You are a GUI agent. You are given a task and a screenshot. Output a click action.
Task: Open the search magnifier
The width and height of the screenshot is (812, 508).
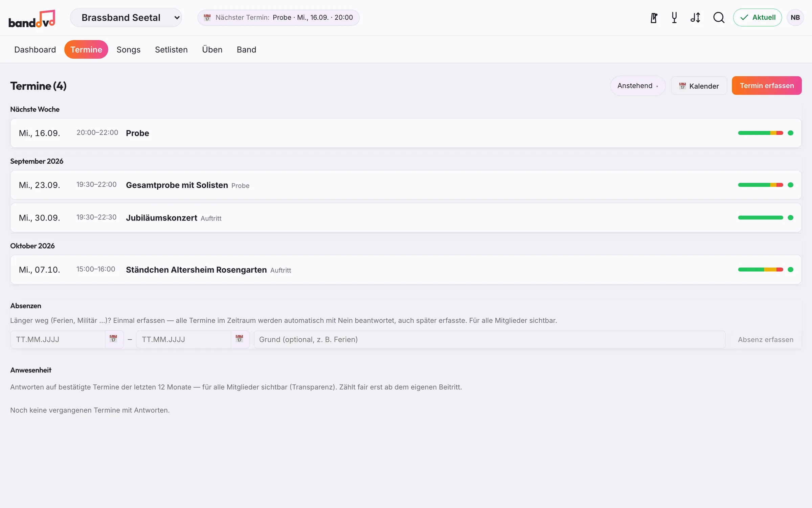(x=719, y=18)
